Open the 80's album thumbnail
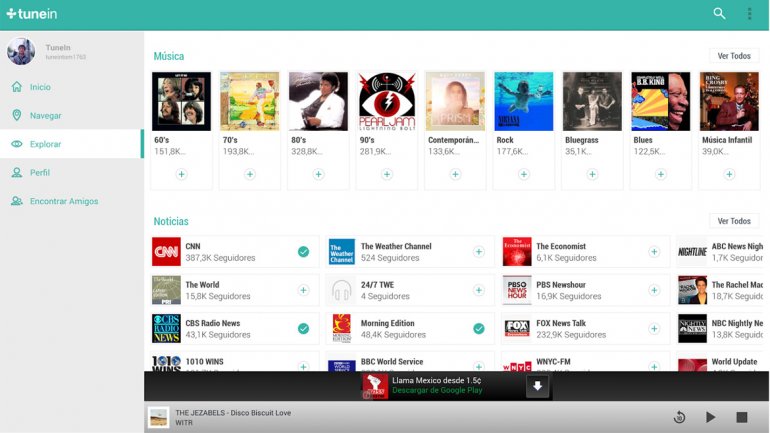 coord(318,101)
